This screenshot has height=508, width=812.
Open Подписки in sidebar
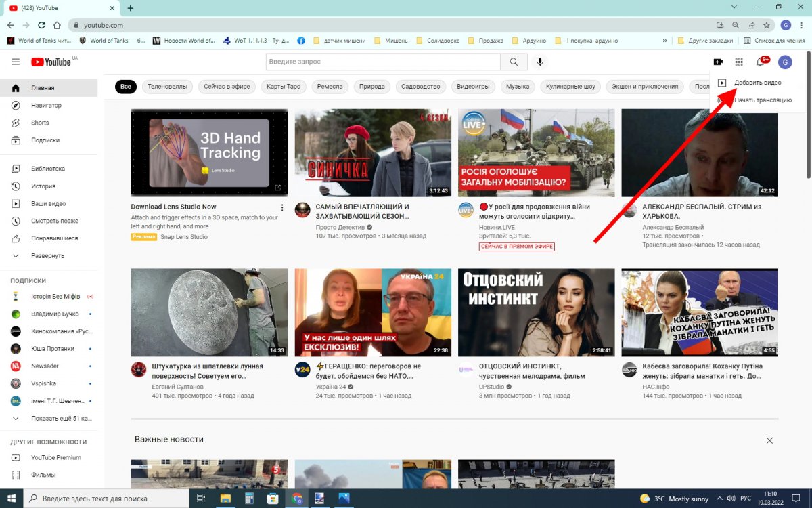coord(49,140)
